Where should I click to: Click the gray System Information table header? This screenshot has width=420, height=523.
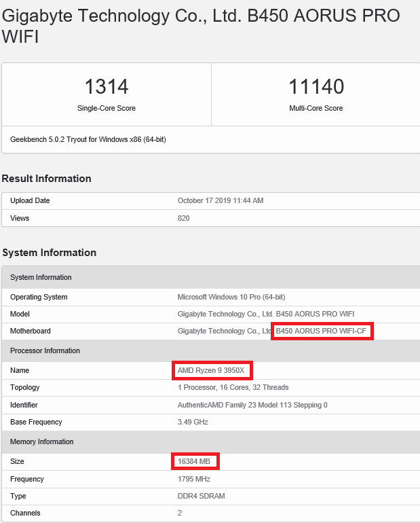[211, 277]
